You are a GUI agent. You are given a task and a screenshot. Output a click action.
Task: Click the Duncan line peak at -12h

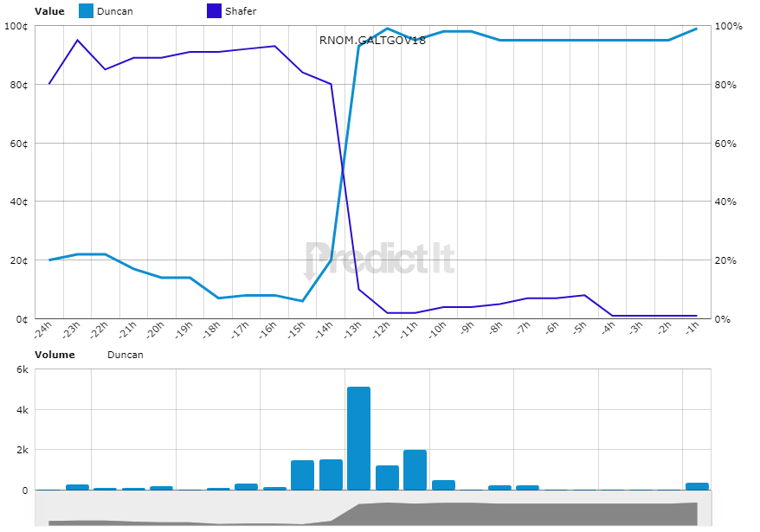(x=387, y=29)
